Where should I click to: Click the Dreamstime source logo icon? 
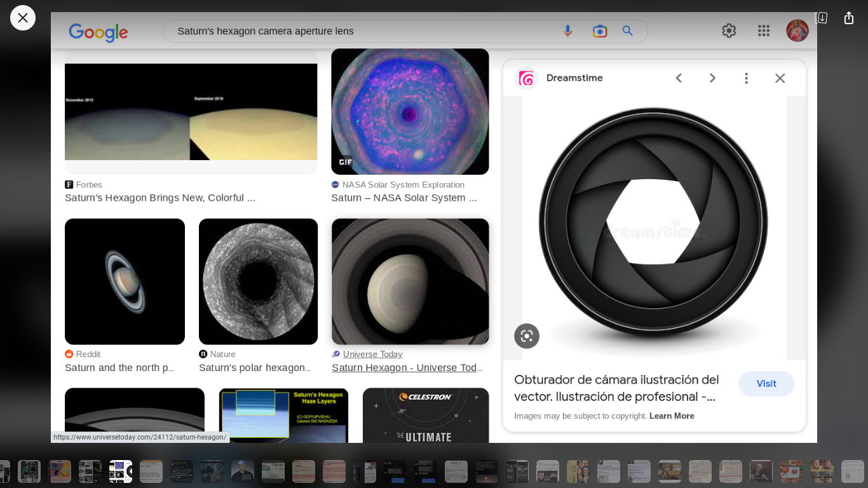coord(526,78)
